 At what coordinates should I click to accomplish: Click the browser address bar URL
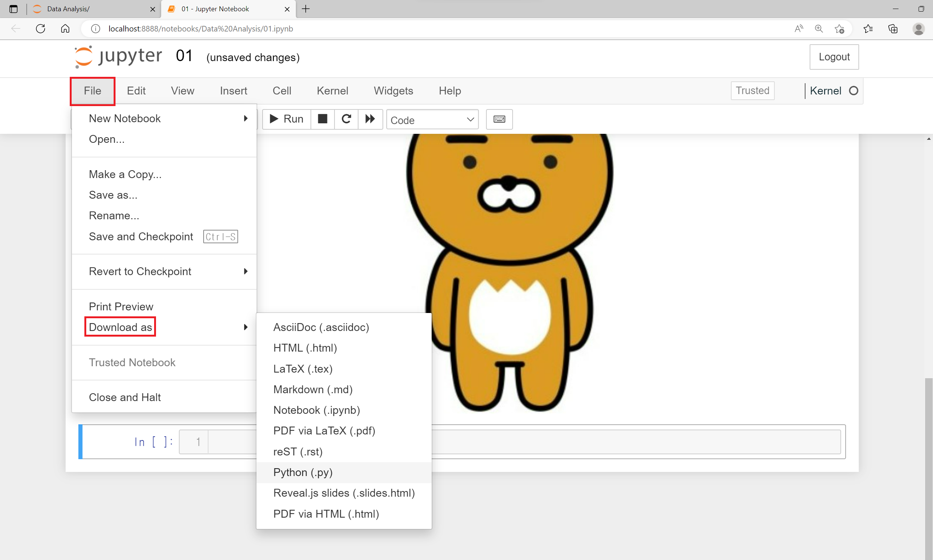click(x=200, y=29)
